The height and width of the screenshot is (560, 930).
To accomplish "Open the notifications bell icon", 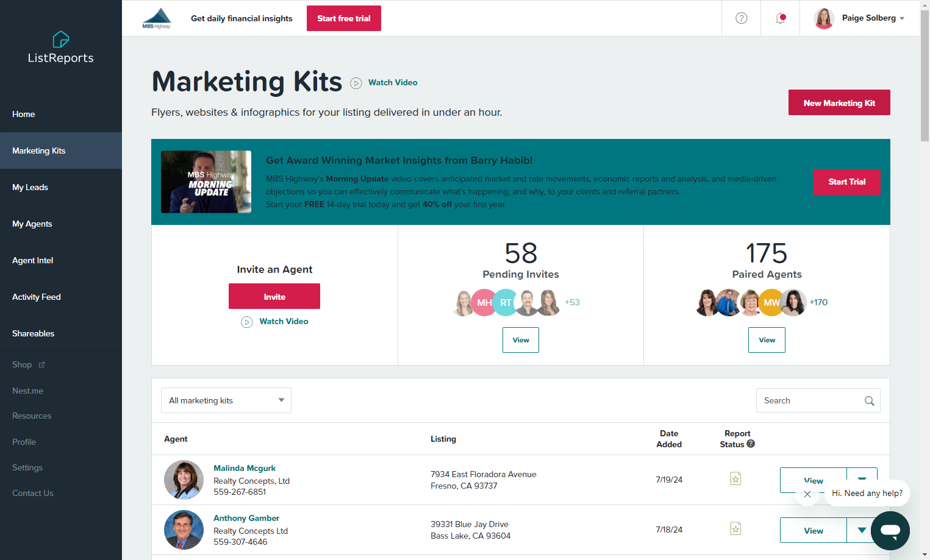I will point(781,18).
